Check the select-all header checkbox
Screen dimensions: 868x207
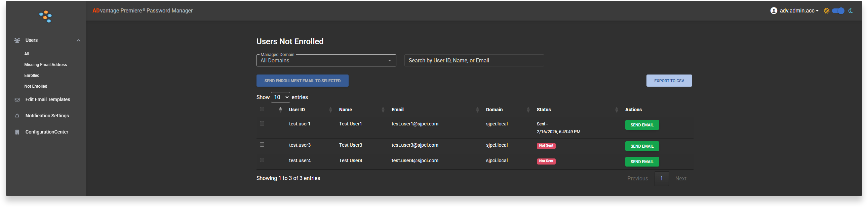point(262,109)
